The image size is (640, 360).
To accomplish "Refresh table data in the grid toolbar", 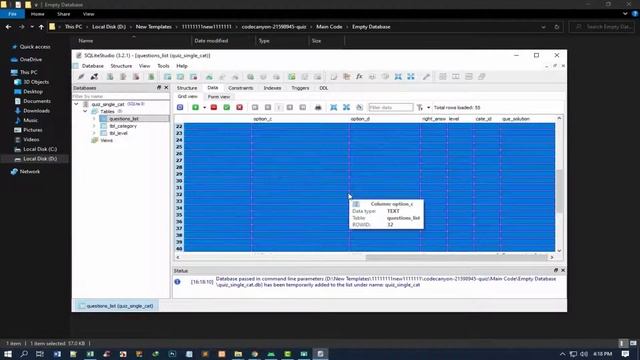I will (x=180, y=107).
